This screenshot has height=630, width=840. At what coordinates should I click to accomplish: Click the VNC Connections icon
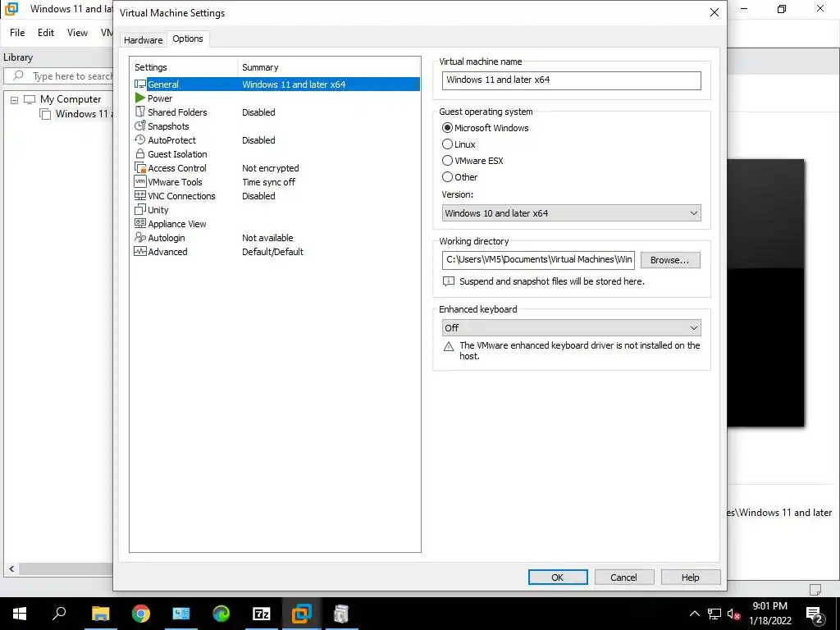(x=139, y=195)
